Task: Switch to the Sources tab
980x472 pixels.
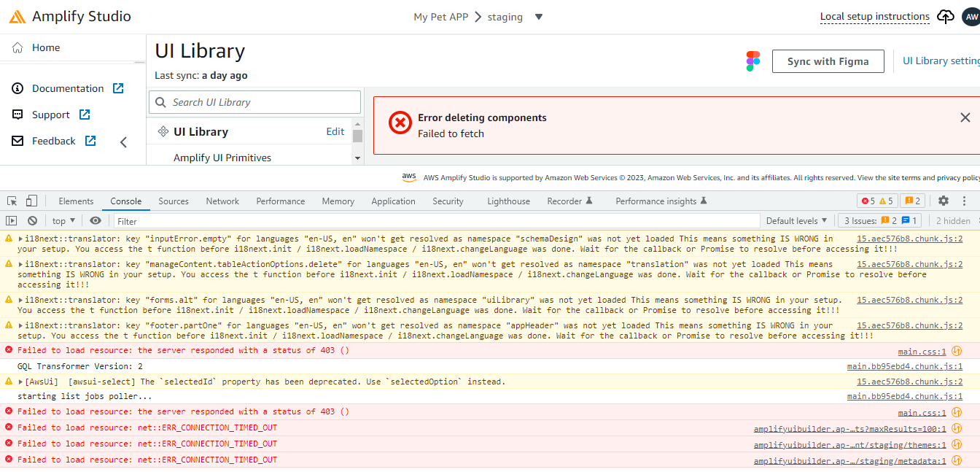Action: 174,201
